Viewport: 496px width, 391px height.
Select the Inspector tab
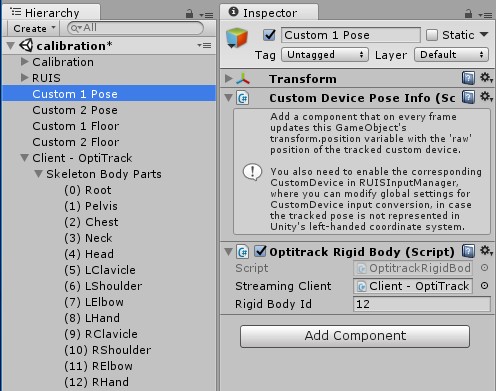tap(269, 13)
